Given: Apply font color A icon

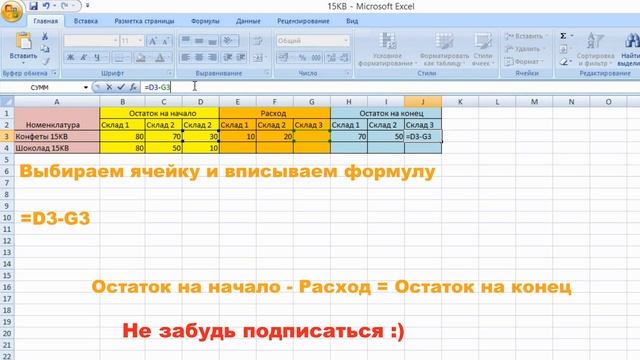Looking at the screenshot, I should click(x=160, y=58).
